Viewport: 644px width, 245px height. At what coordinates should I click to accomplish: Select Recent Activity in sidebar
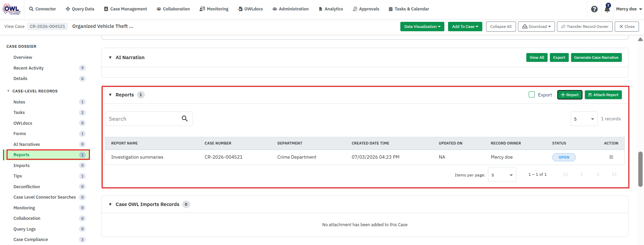[x=29, y=68]
